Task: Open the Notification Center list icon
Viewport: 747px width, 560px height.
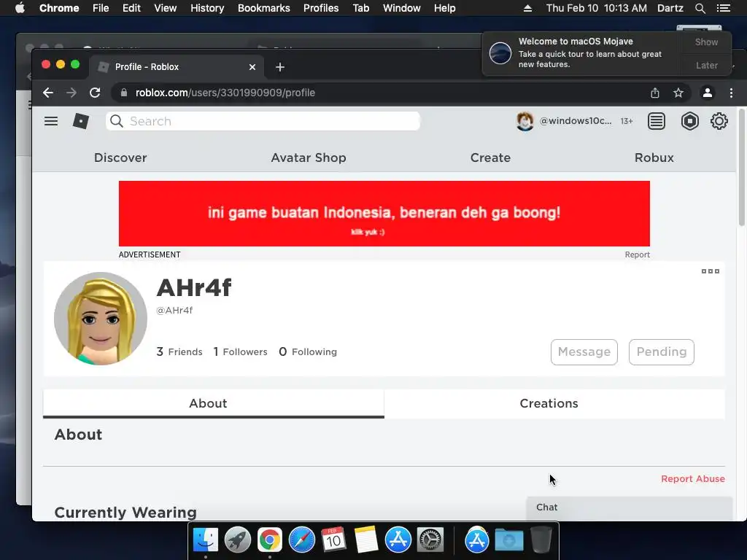Action: click(723, 8)
